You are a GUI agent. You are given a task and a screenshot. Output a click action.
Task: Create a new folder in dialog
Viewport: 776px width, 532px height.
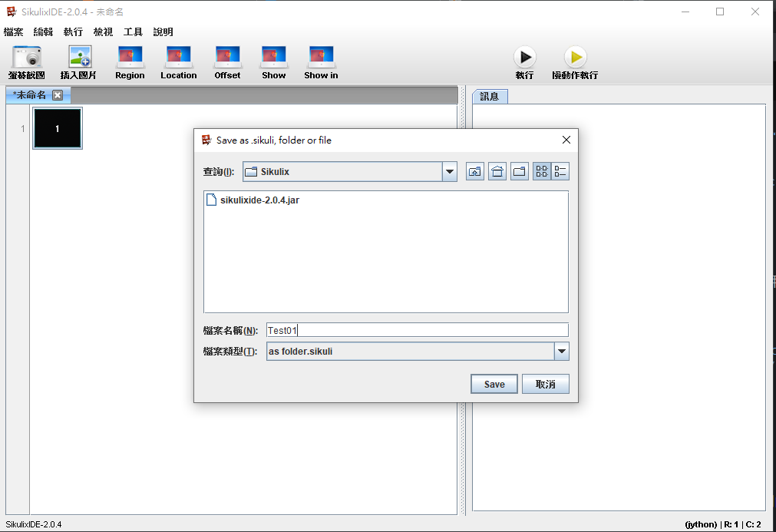pyautogui.click(x=520, y=171)
